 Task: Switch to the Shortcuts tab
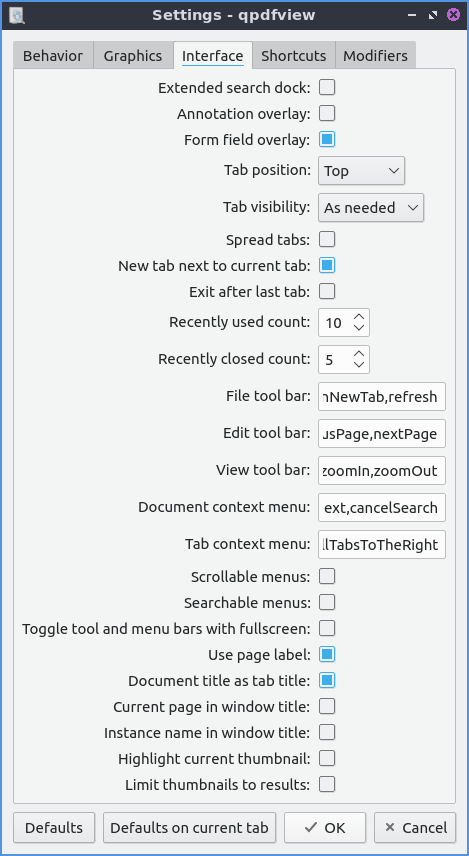pos(293,56)
